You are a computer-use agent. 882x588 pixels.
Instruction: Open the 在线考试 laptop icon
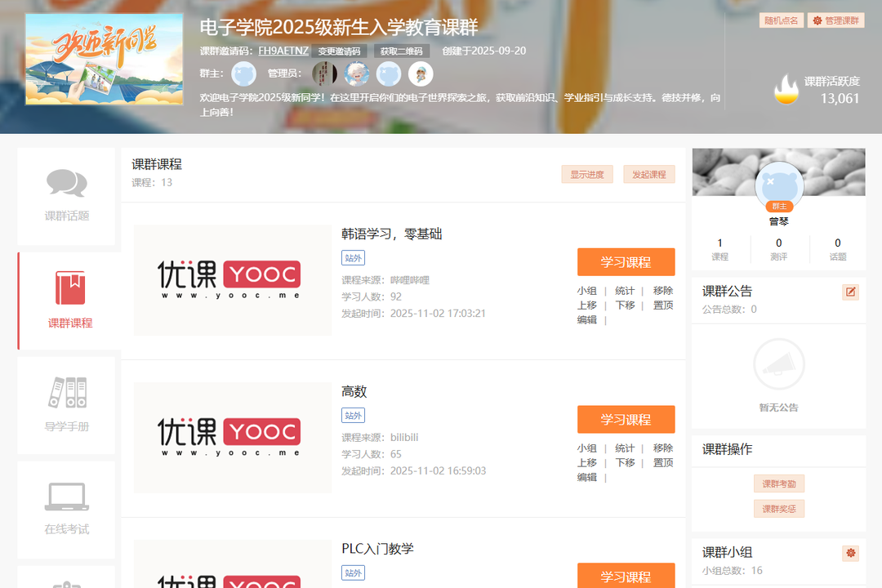click(67, 496)
